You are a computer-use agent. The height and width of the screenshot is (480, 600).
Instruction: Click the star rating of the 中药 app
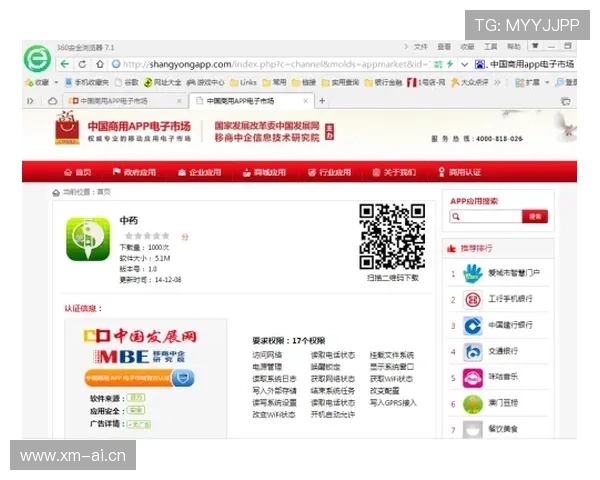click(147, 236)
